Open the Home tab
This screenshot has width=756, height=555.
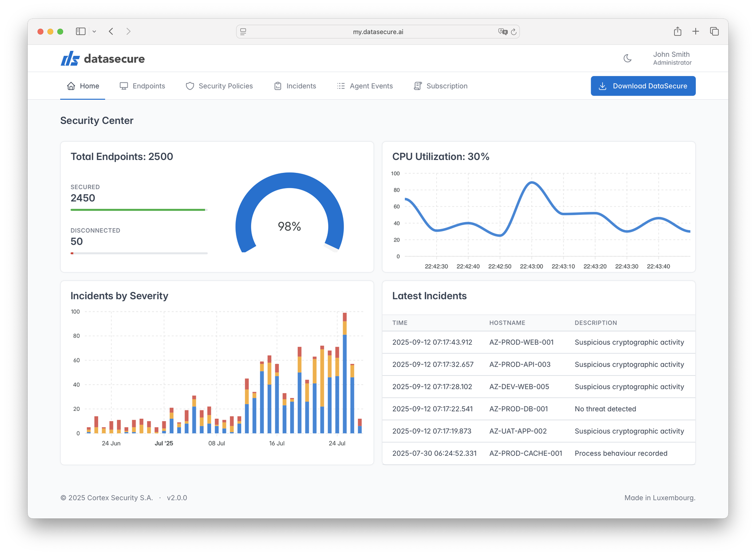pyautogui.click(x=83, y=86)
